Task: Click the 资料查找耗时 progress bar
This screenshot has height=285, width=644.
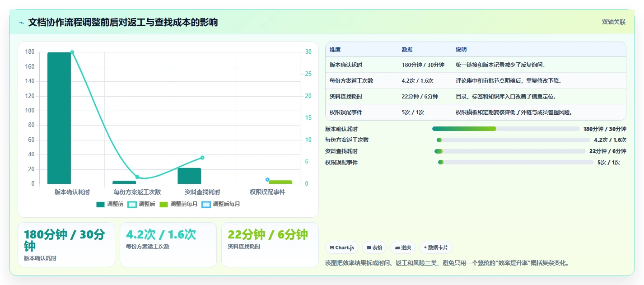Action: (510, 151)
